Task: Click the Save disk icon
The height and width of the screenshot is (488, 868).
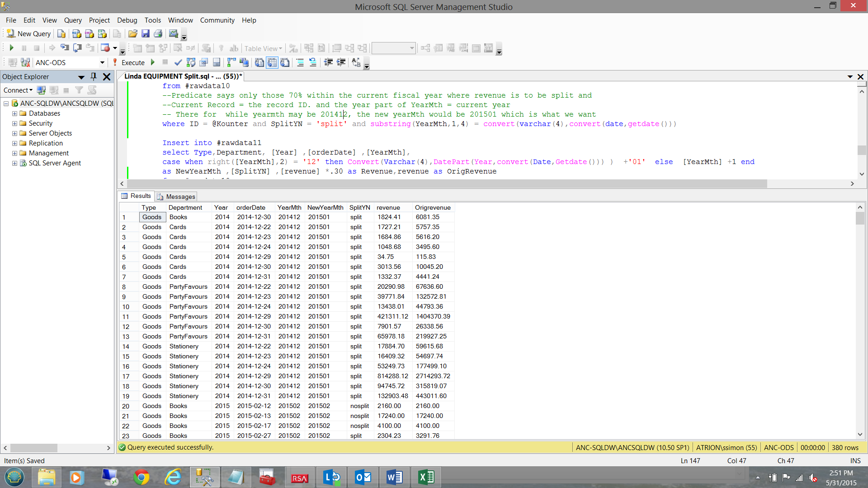Action: [145, 34]
